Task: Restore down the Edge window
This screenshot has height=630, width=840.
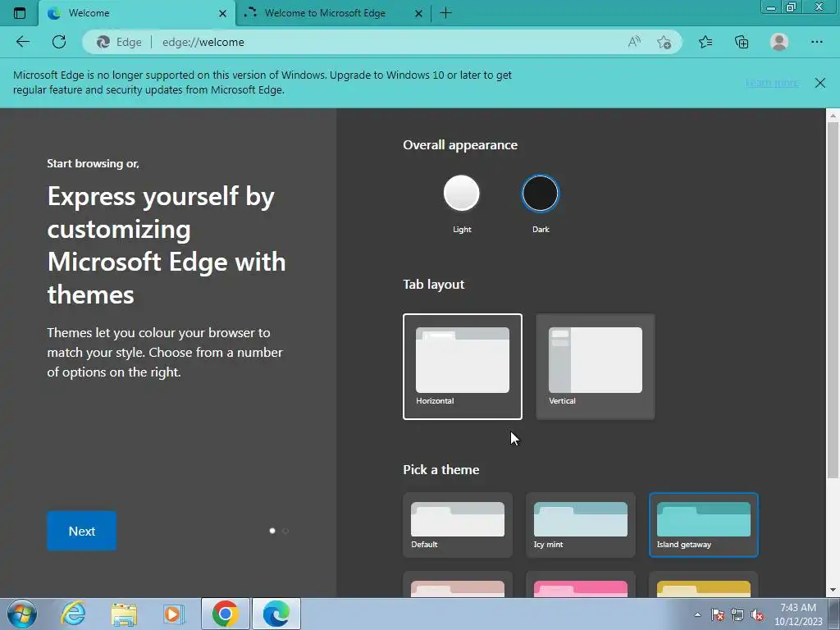Action: pyautogui.click(x=792, y=7)
